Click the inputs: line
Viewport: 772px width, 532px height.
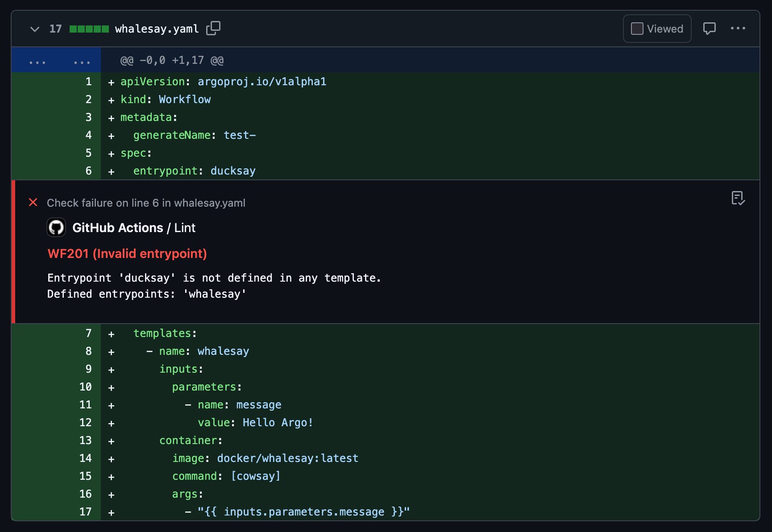coord(430,369)
